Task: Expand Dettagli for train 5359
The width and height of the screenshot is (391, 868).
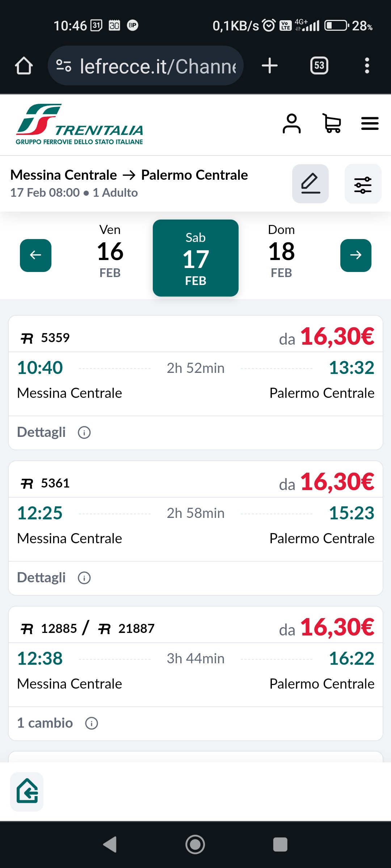Action: (x=54, y=433)
